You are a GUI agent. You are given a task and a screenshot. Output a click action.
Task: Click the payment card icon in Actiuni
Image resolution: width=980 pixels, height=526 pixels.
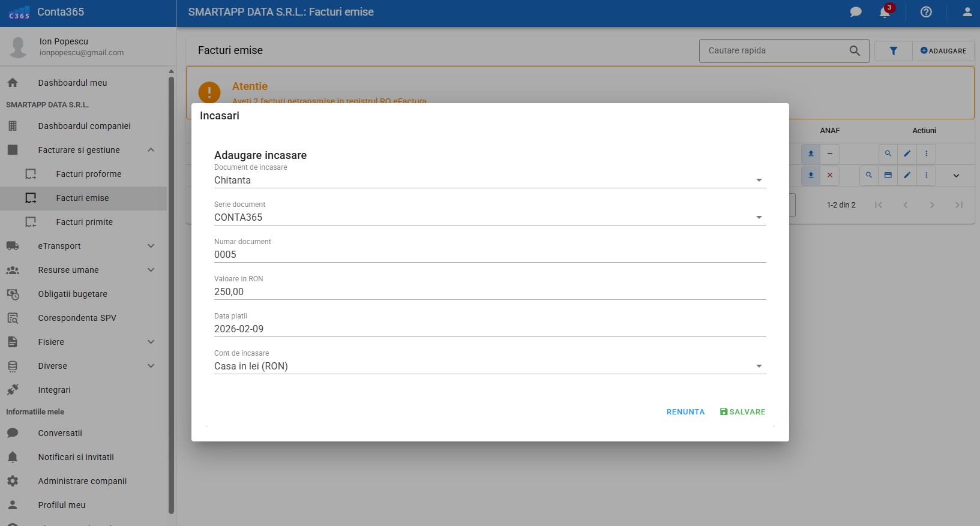pyautogui.click(x=888, y=175)
